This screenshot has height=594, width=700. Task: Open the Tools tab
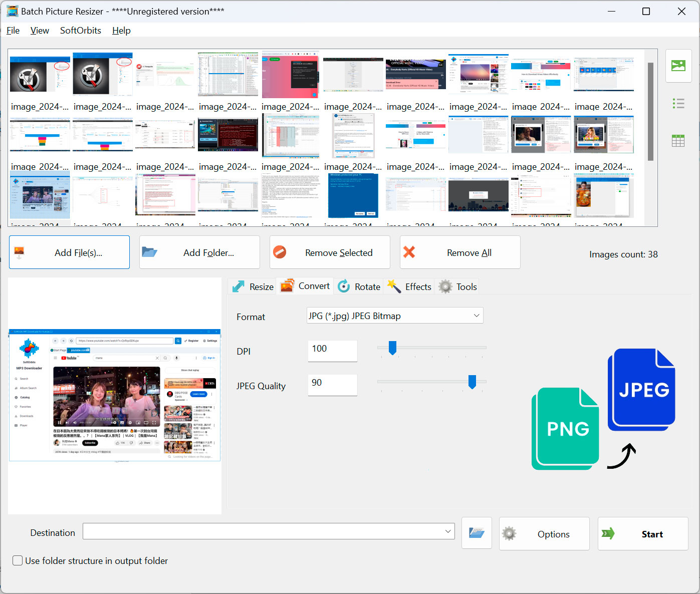tap(458, 286)
